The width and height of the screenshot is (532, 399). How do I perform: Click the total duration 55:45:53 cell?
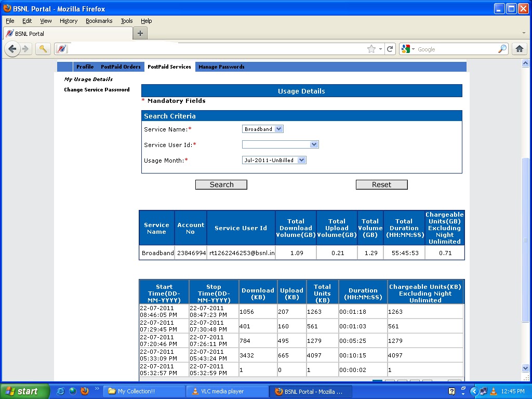pos(404,253)
